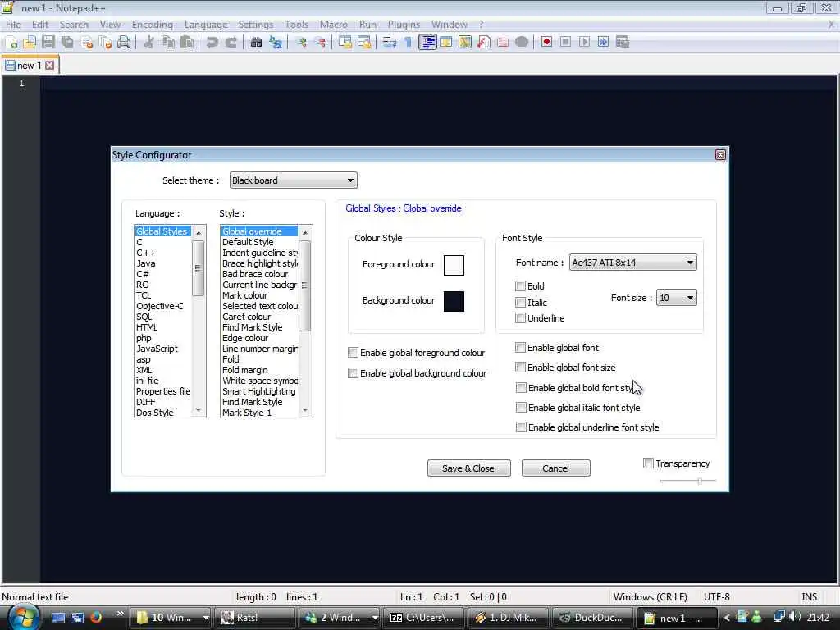840x630 pixels.
Task: Click the Undo arrow toolbar icon
Action: 212,43
